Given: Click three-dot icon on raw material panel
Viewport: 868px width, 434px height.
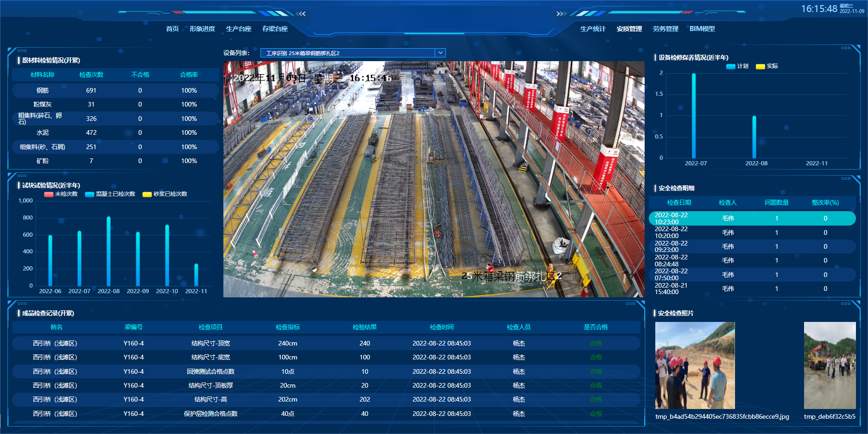Looking at the screenshot, I should (x=22, y=50).
